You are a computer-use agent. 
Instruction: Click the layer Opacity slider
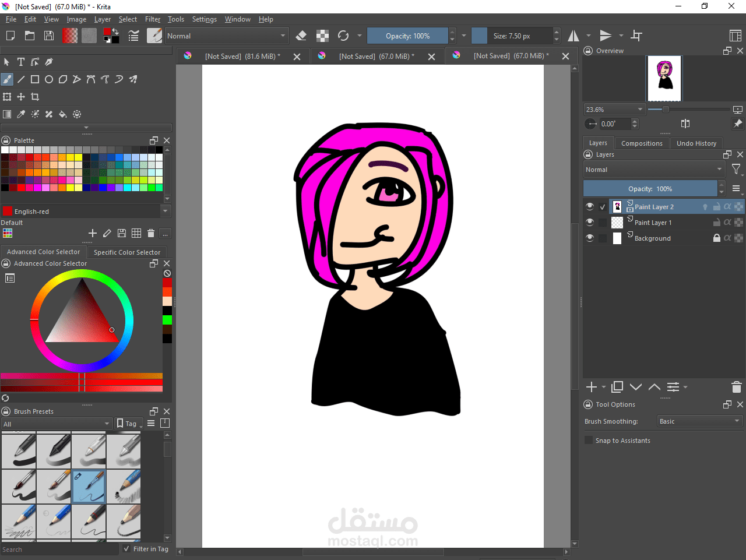coord(650,189)
